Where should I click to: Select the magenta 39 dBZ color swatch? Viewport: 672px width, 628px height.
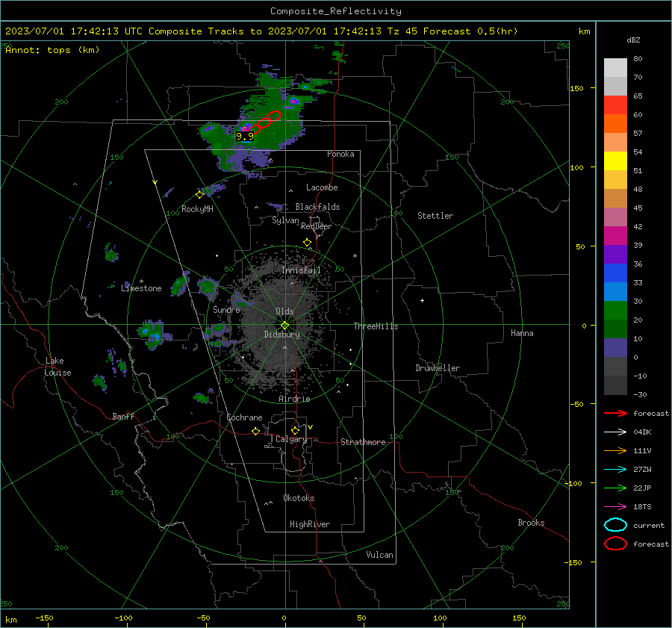615,236
